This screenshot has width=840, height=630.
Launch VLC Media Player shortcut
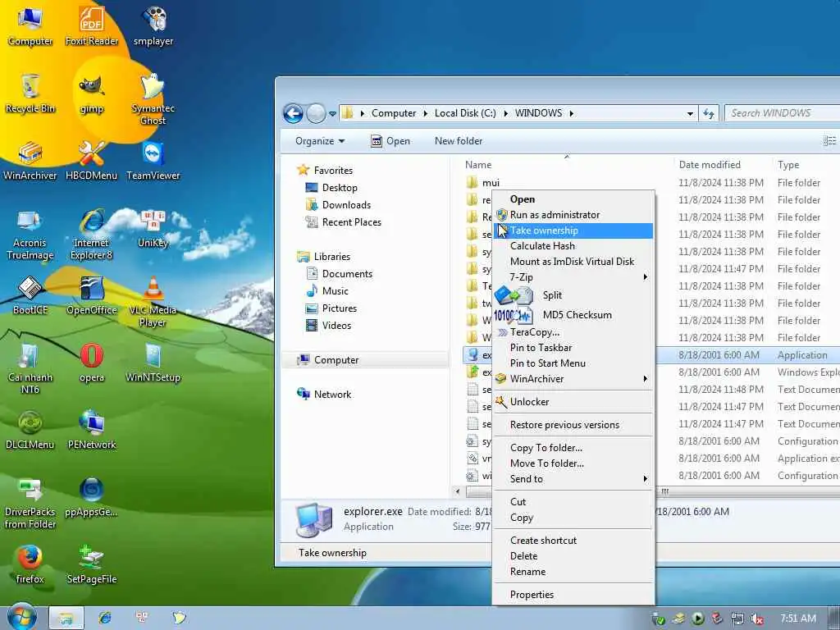153,300
